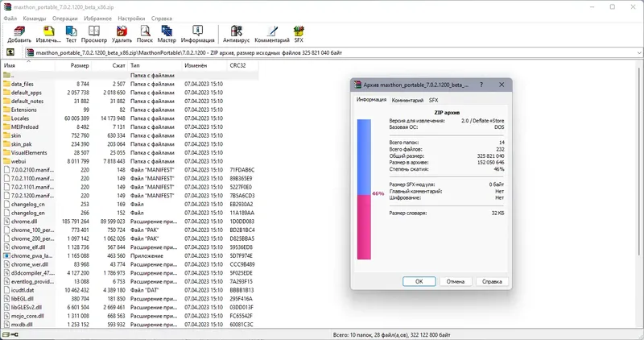Click the WinRAR icon in dialog title

[357, 85]
